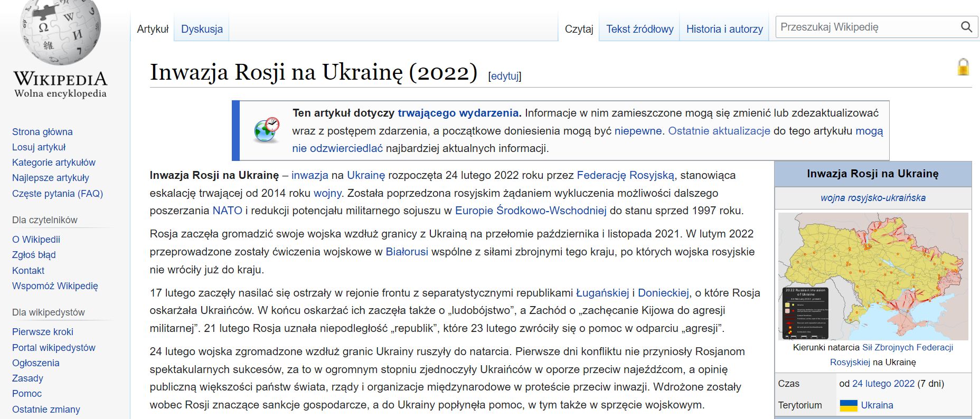Open the Ostatnie aktualizacje link
The width and height of the screenshot is (980, 419).
[719, 131]
